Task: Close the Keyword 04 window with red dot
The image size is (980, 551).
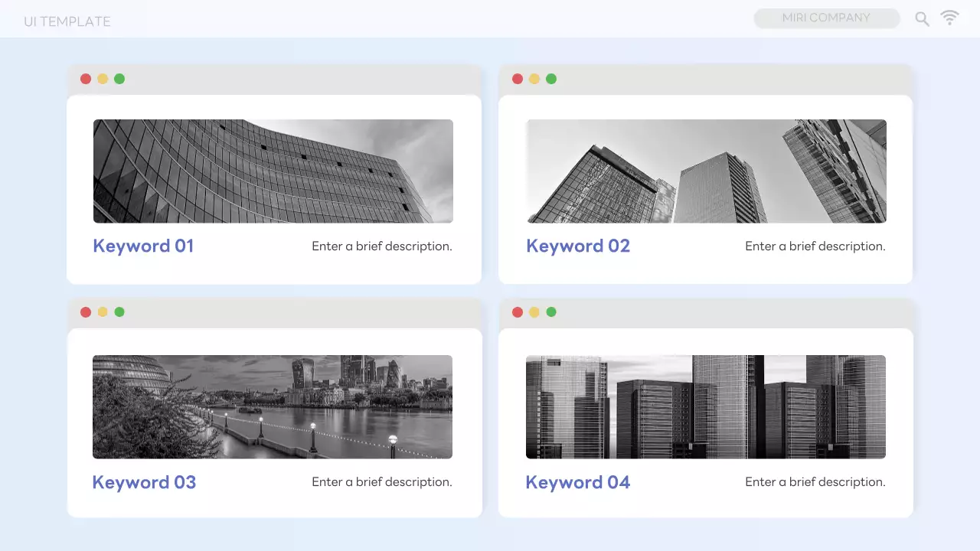Action: click(x=518, y=312)
